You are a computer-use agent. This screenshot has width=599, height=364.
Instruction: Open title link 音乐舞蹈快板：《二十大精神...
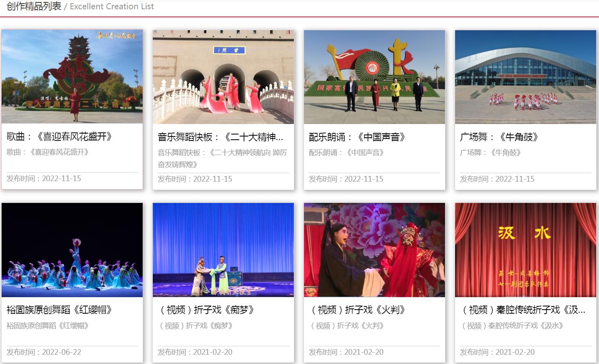pyautogui.click(x=220, y=137)
